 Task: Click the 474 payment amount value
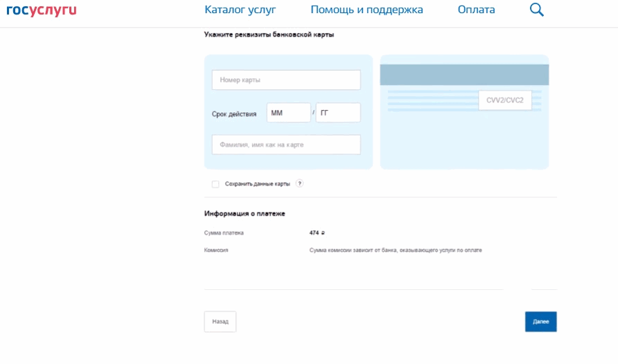coord(313,233)
